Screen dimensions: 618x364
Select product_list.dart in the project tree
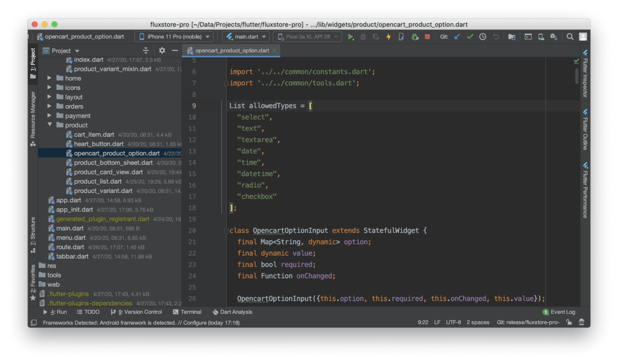(x=98, y=181)
